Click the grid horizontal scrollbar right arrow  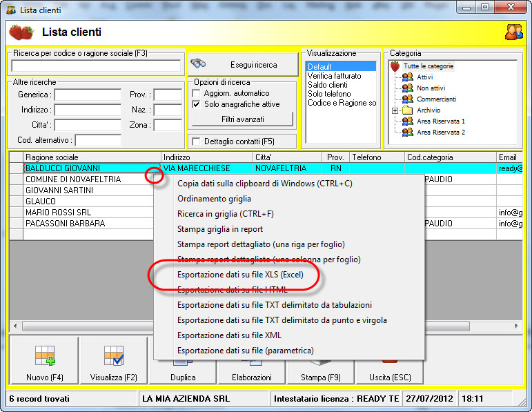[x=516, y=326]
